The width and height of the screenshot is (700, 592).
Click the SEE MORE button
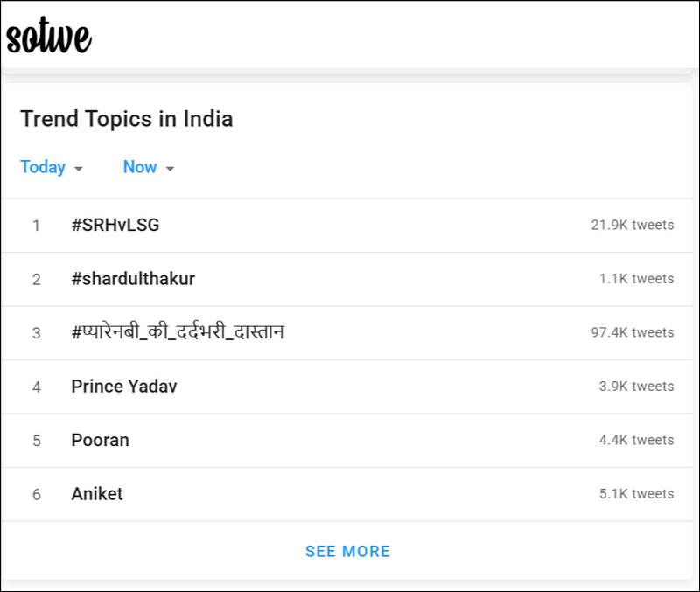(x=347, y=552)
